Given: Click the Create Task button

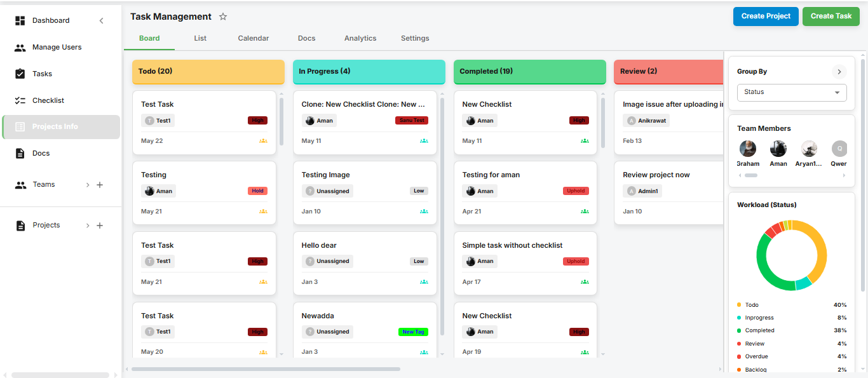Looking at the screenshot, I should pos(831,17).
